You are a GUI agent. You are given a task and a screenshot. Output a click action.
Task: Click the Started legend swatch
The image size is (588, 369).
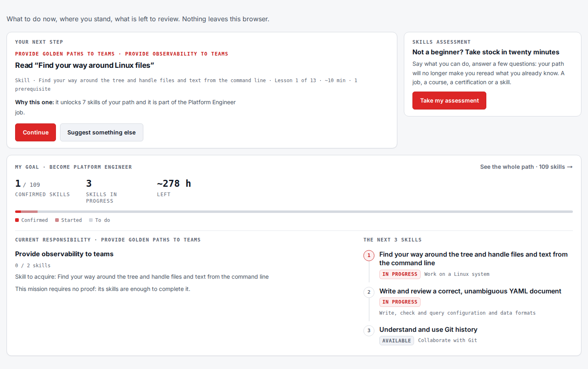(57, 220)
